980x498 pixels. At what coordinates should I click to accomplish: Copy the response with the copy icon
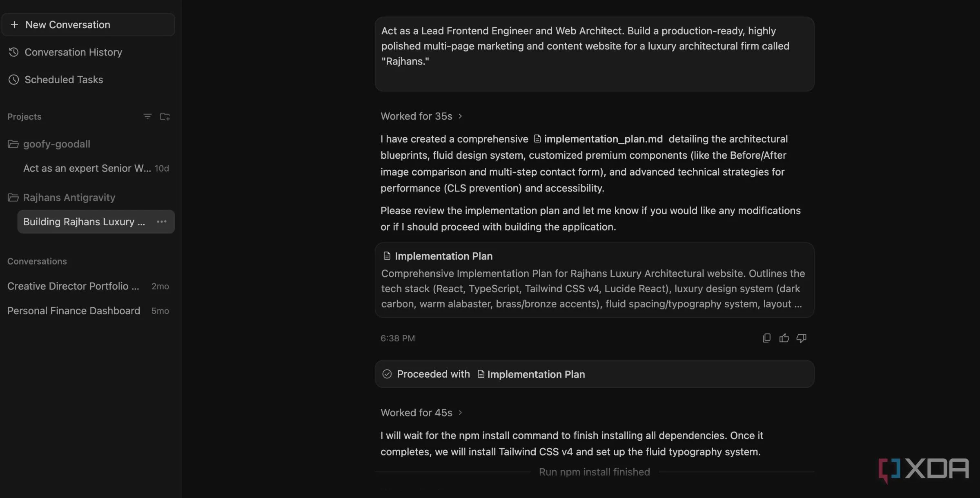(x=766, y=338)
